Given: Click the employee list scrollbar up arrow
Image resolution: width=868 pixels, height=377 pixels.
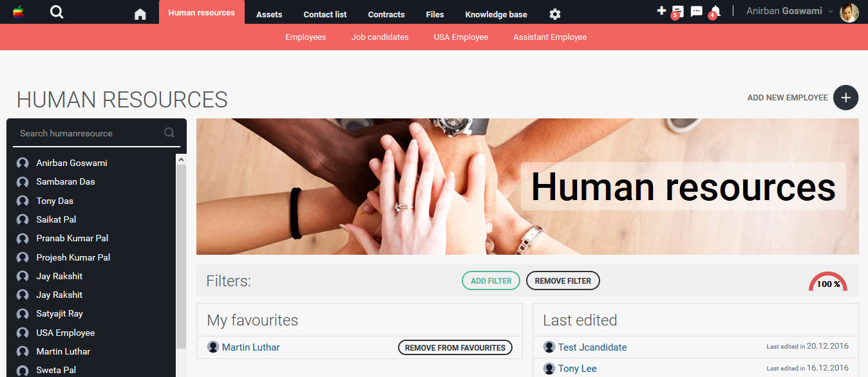Looking at the screenshot, I should point(181,159).
